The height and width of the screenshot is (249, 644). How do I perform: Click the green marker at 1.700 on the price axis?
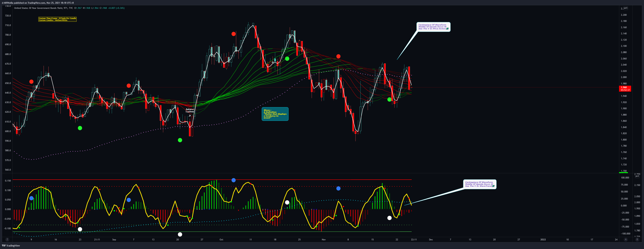[623, 172]
